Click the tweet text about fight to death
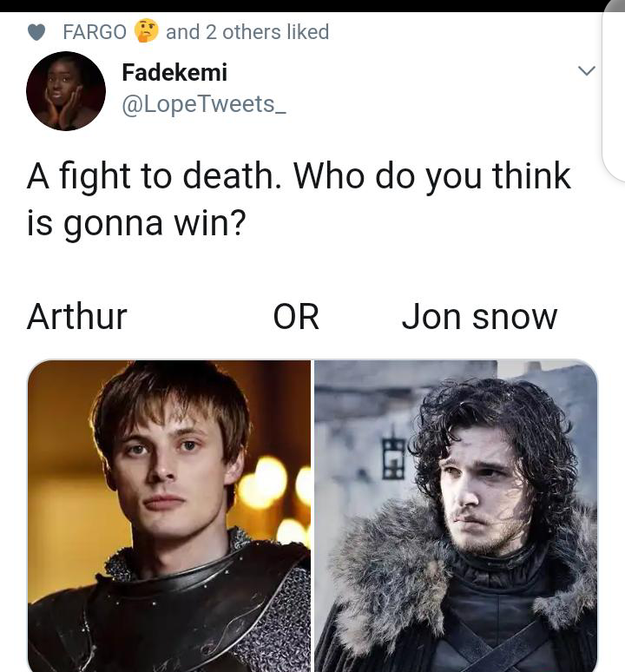625x672 pixels. coord(299,199)
